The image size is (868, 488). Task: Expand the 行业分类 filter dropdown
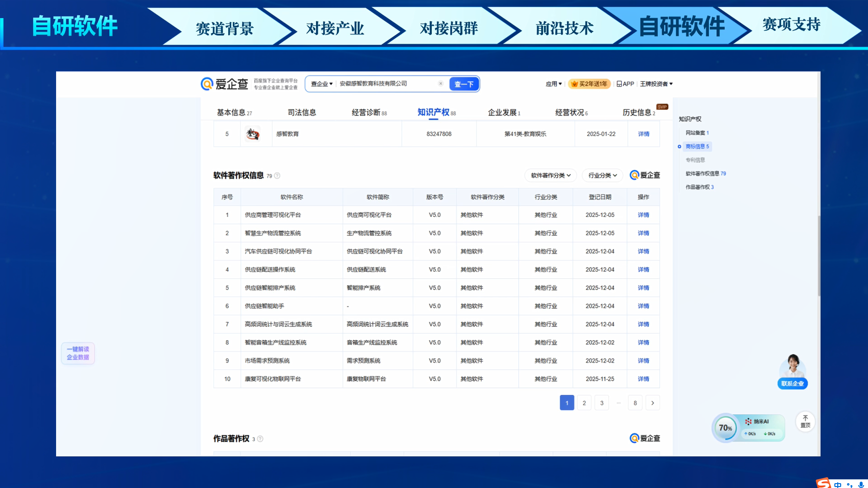click(602, 176)
